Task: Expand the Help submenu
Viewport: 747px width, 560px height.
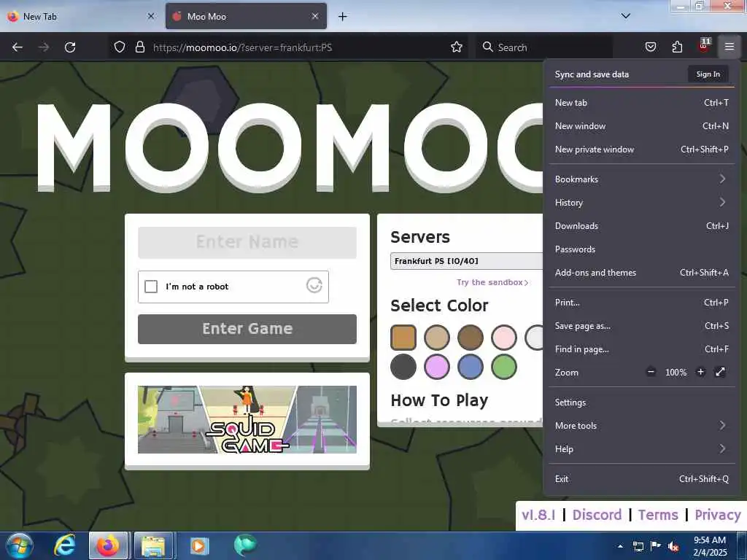Action: [641, 448]
